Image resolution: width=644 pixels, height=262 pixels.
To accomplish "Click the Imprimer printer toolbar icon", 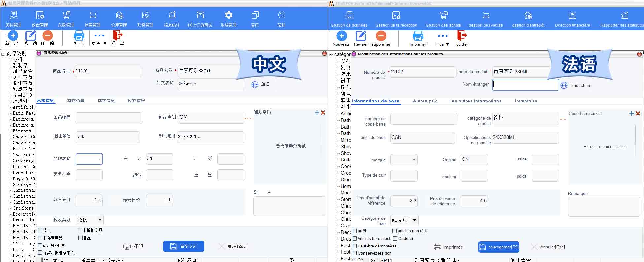I will tap(418, 36).
